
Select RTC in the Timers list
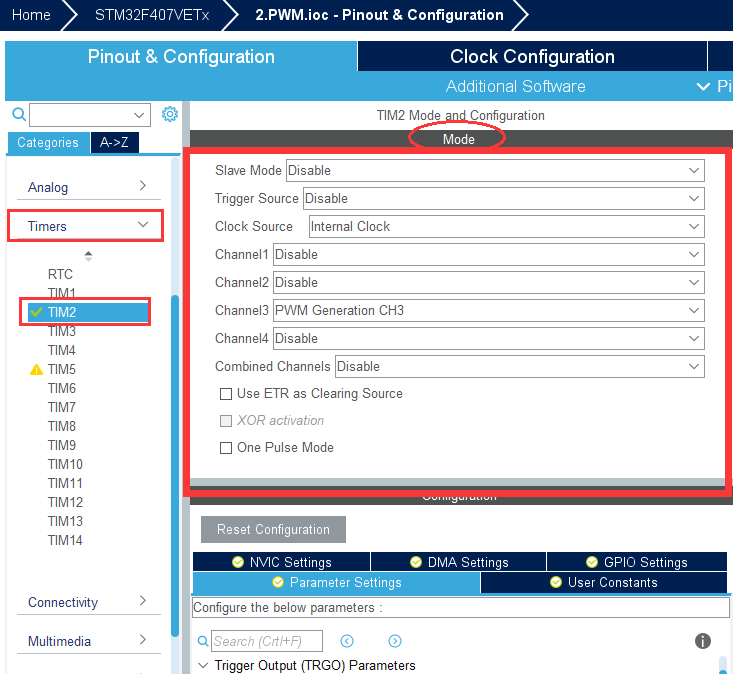pos(60,274)
